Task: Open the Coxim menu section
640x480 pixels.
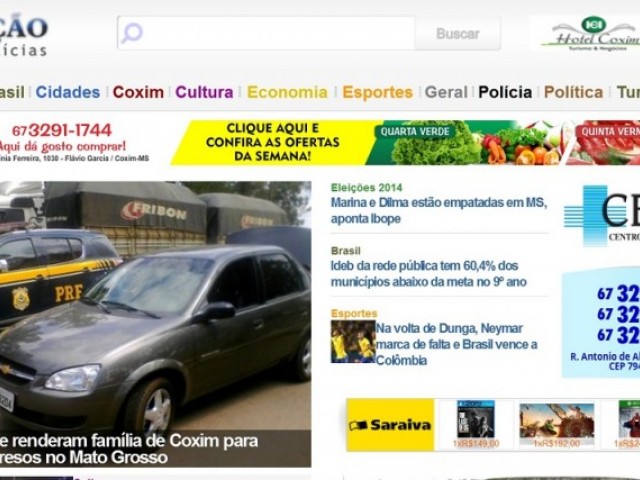Action: (x=138, y=92)
